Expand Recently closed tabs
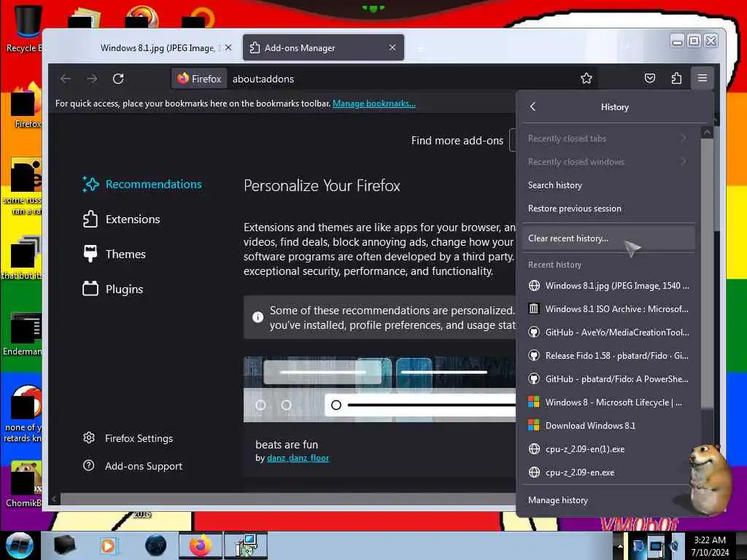 (608, 139)
